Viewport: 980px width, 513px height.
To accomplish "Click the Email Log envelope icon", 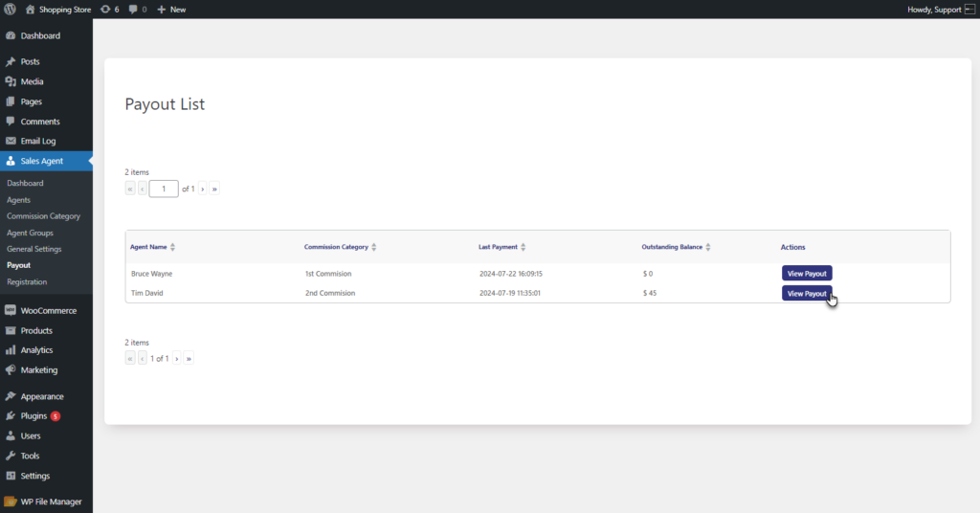I will pyautogui.click(x=11, y=142).
